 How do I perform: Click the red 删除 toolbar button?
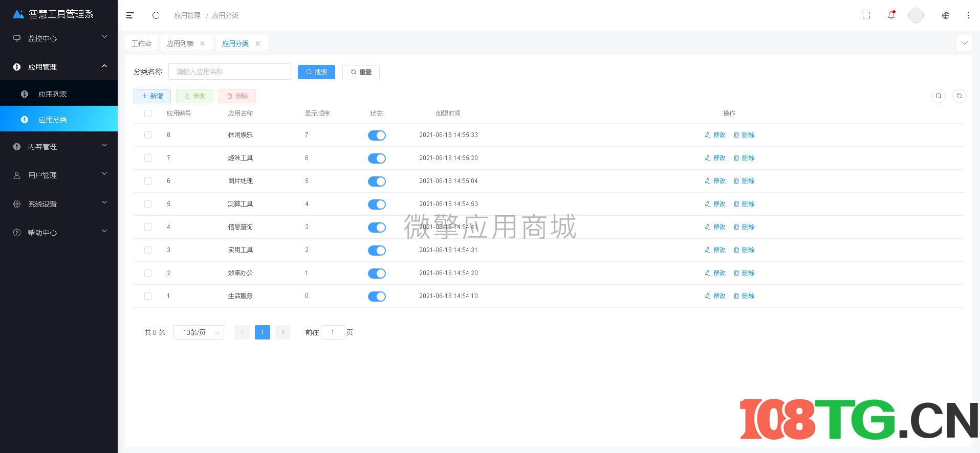pos(237,96)
